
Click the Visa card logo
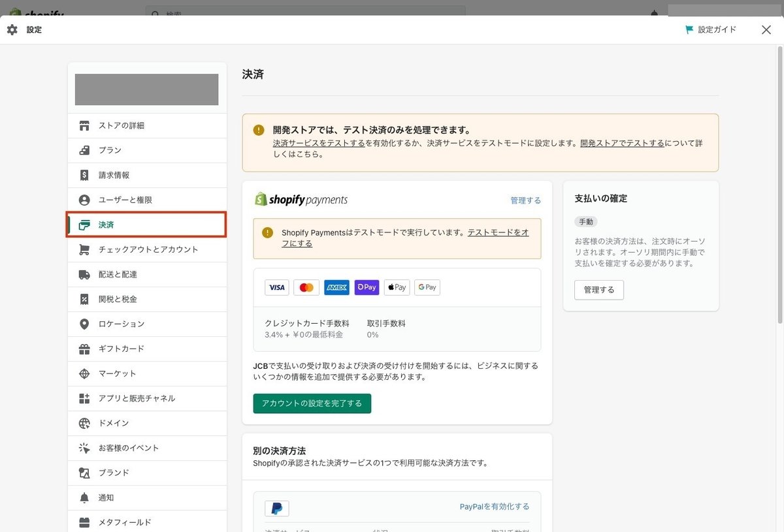[277, 287]
